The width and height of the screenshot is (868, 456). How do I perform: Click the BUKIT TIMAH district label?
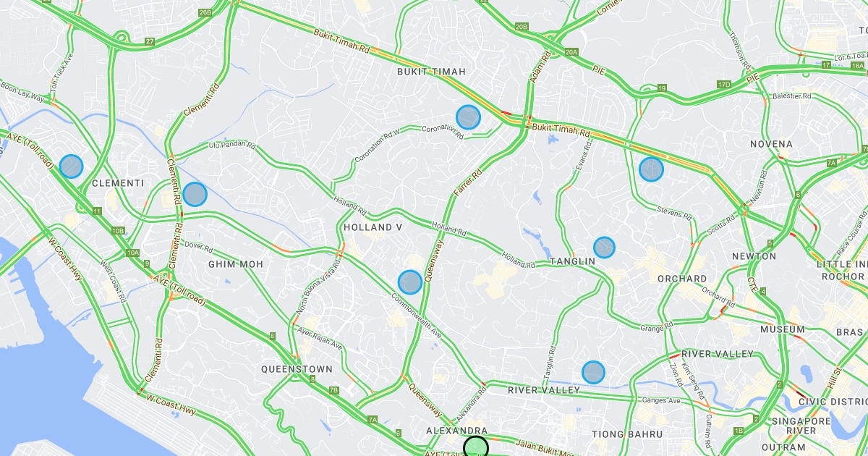(431, 72)
